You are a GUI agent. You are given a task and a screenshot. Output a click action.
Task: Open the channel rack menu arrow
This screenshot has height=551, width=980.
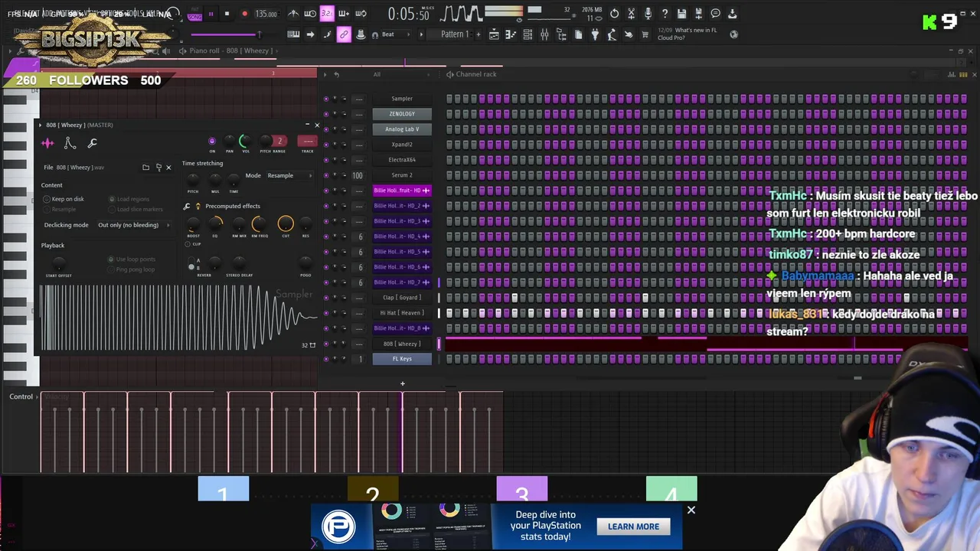pos(325,74)
